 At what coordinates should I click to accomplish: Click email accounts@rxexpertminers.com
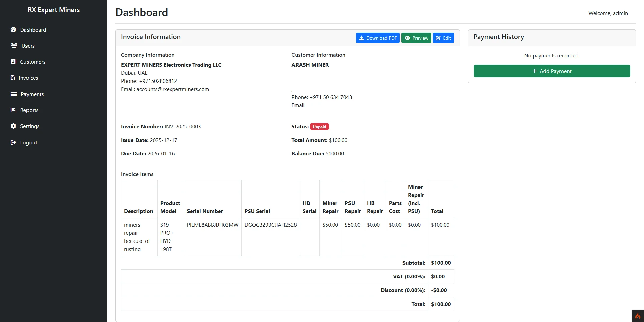pyautogui.click(x=172, y=89)
